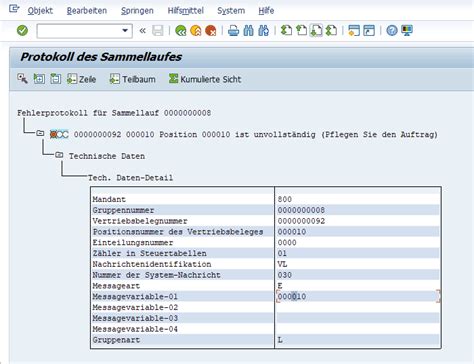
Task: Go to Last Page icon
Action: click(x=331, y=31)
